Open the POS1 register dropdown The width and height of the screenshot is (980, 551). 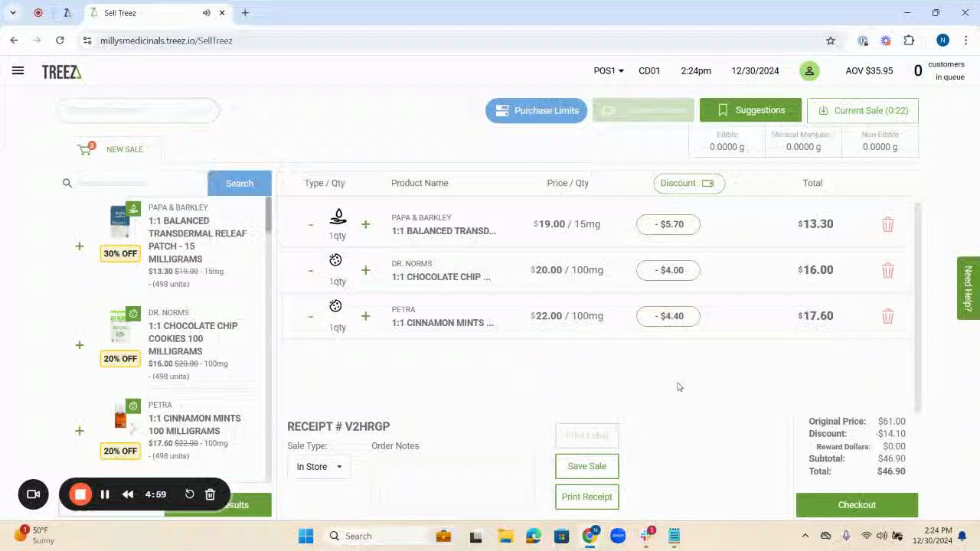609,70
